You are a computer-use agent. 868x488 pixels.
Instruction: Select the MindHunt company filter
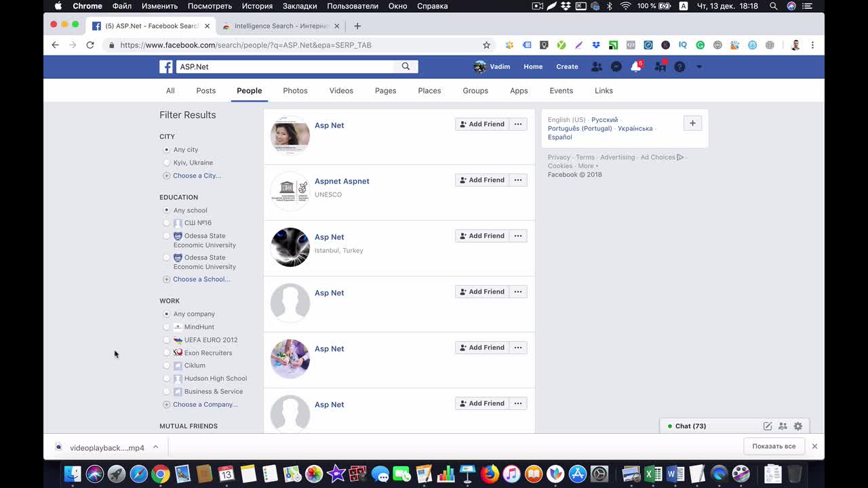pos(167,327)
